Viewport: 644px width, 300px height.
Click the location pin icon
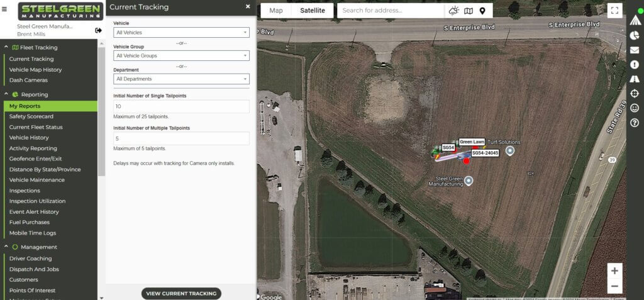(x=482, y=11)
